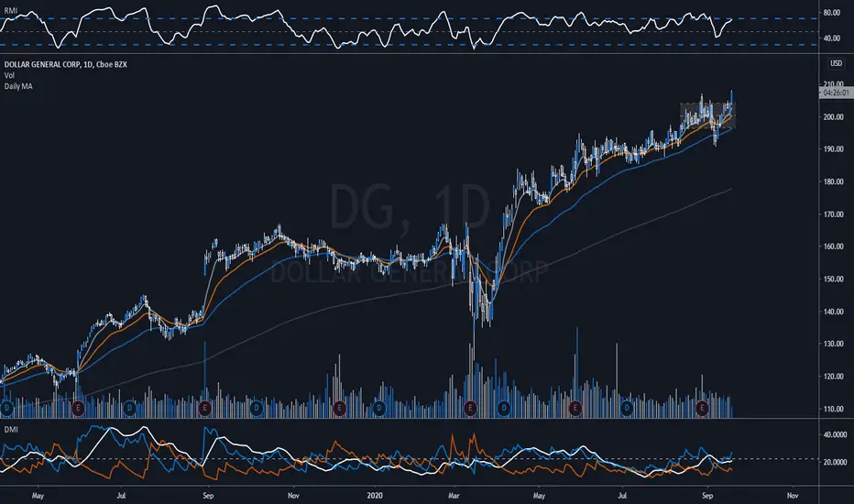The height and width of the screenshot is (504, 854).
Task: Select the DOLLAR GENERAL CORP symbol legend
Action: click(x=65, y=64)
